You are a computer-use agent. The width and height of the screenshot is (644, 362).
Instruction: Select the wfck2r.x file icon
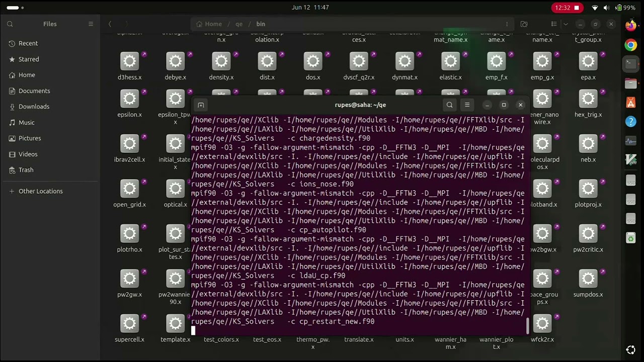(542, 323)
